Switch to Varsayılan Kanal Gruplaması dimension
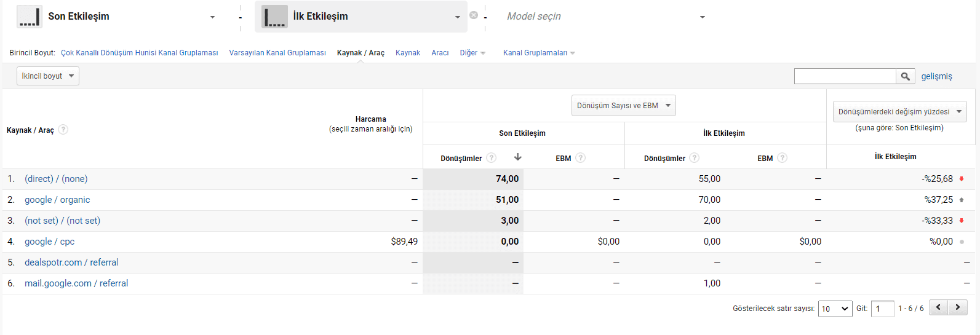980x335 pixels. point(277,53)
